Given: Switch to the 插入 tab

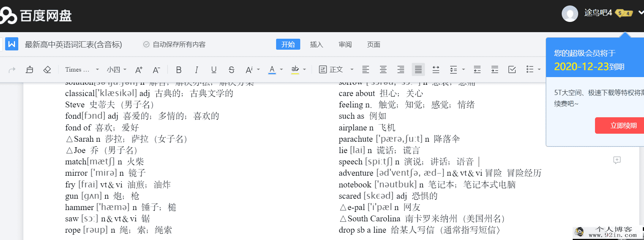Looking at the screenshot, I should coord(317,44).
